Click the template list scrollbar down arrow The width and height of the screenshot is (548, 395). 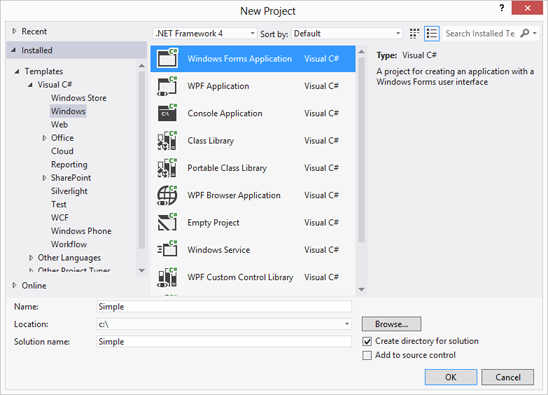pos(361,289)
